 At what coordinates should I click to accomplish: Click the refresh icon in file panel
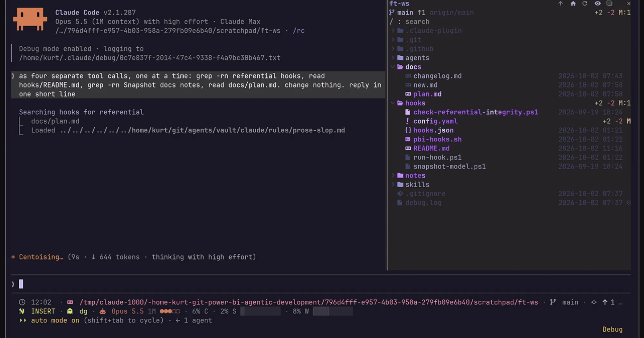(585, 4)
